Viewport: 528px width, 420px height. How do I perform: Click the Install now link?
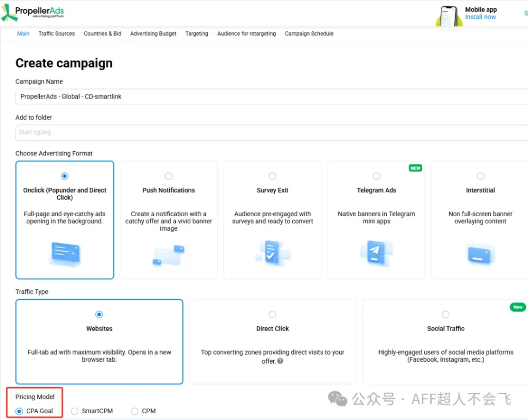(480, 17)
